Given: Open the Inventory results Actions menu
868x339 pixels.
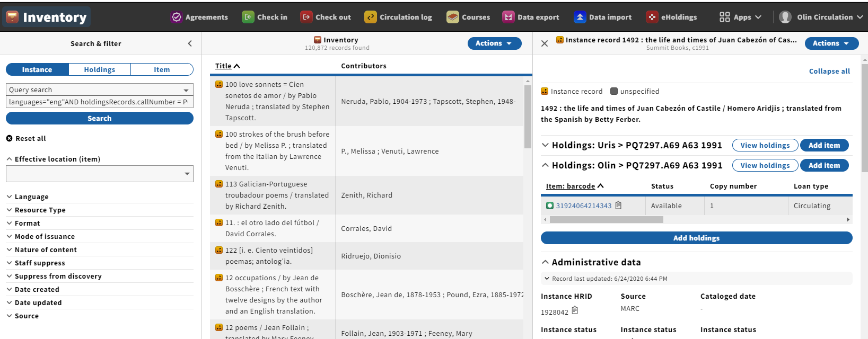Looking at the screenshot, I should (x=494, y=43).
